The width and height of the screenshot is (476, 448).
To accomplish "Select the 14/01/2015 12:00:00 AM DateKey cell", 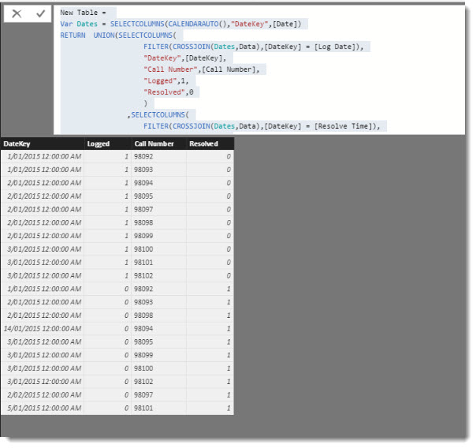I will point(43,329).
